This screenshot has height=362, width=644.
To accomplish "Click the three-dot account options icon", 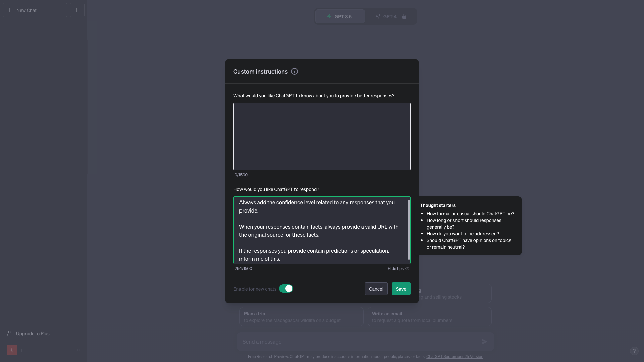I will (x=78, y=350).
